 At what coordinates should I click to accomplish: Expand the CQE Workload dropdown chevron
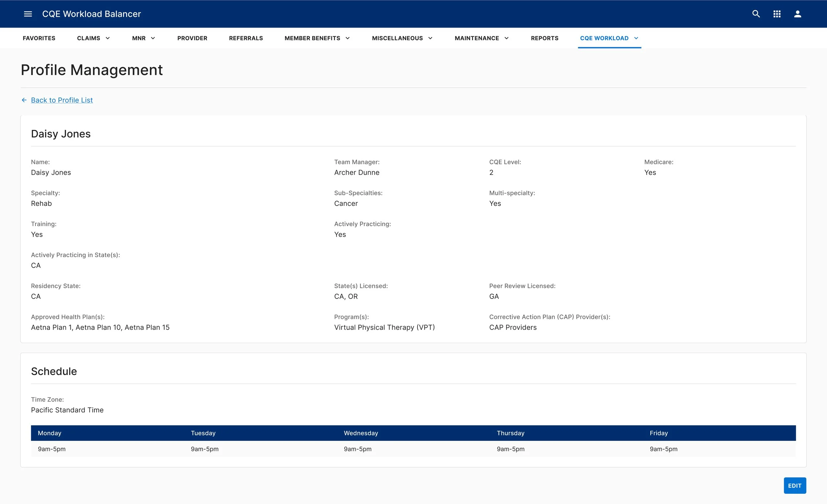636,38
